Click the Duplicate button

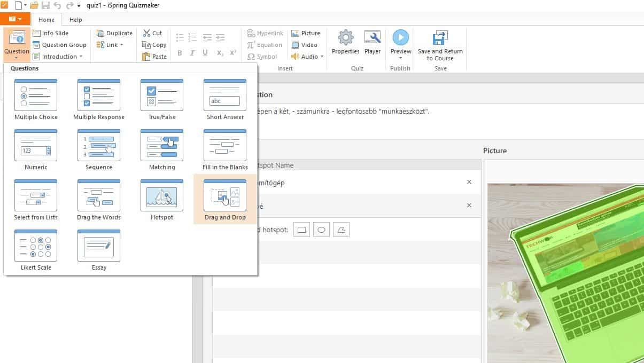tap(114, 33)
